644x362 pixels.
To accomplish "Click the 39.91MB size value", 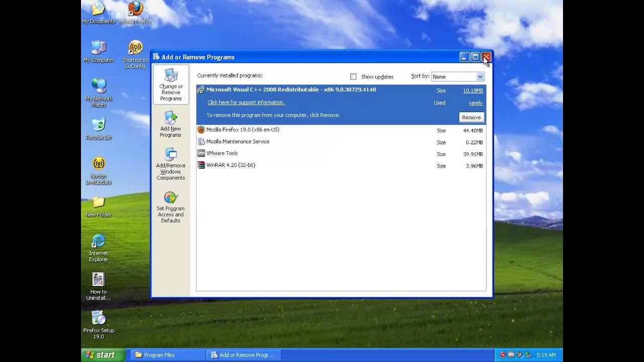I will (473, 154).
